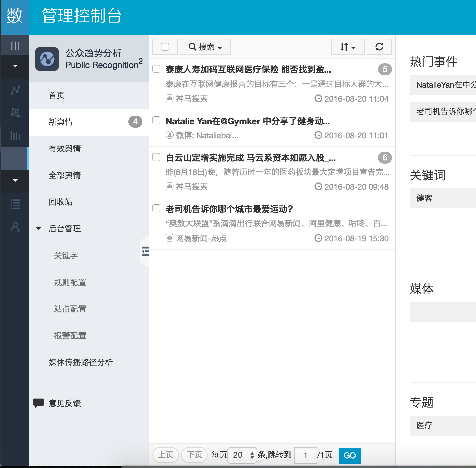
Task: Click the 4 badge next to 新舆情
Action: [135, 122]
